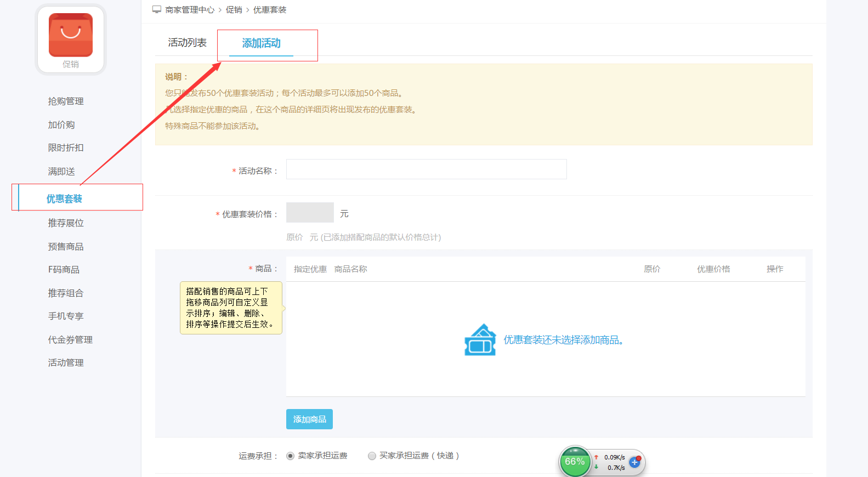The image size is (868, 477).
Task: Click the monitor icon in the breadcrumb
Action: click(157, 10)
